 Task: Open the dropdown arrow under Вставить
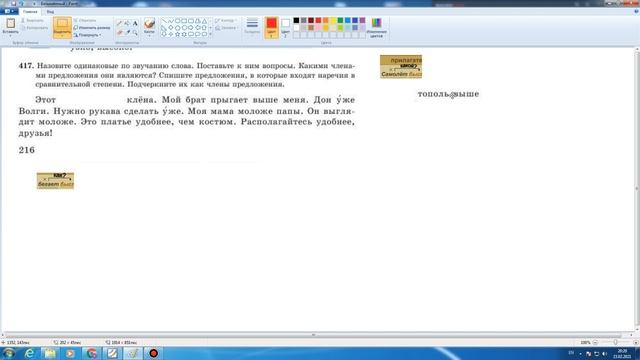10,36
